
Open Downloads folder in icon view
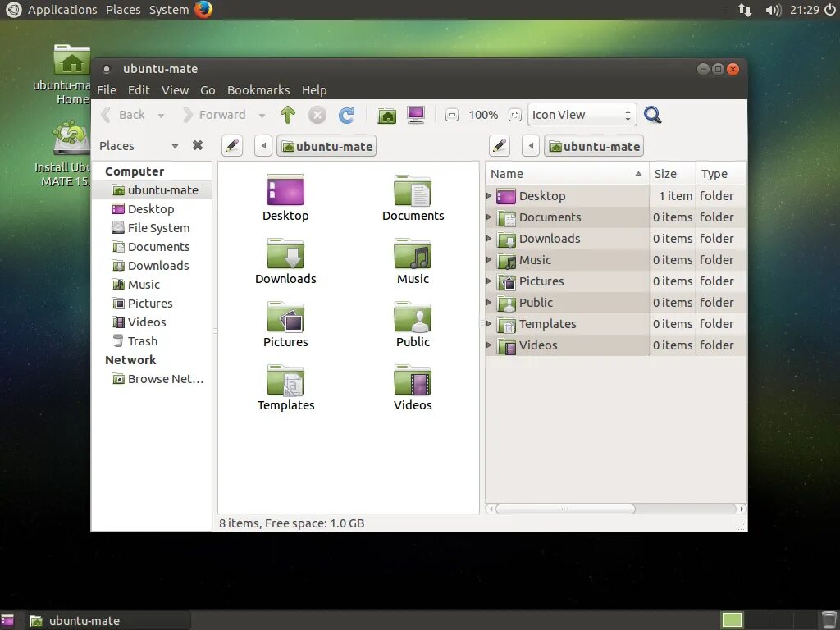[x=285, y=262]
